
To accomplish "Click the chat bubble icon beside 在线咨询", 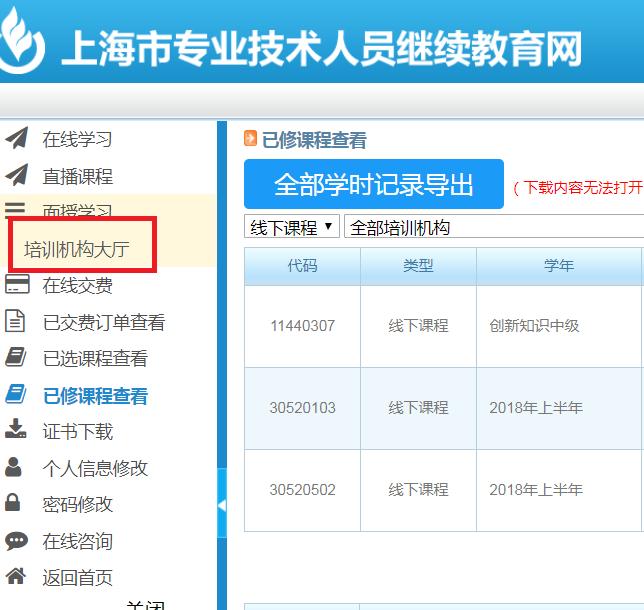I will (16, 541).
